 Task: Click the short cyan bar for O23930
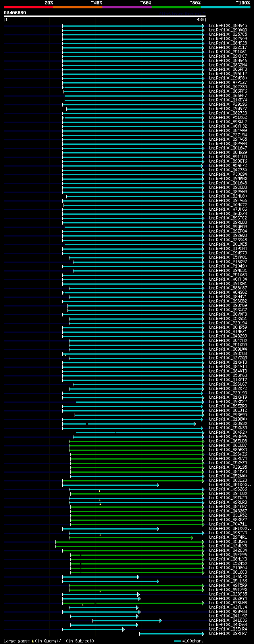[x=129, y=424]
